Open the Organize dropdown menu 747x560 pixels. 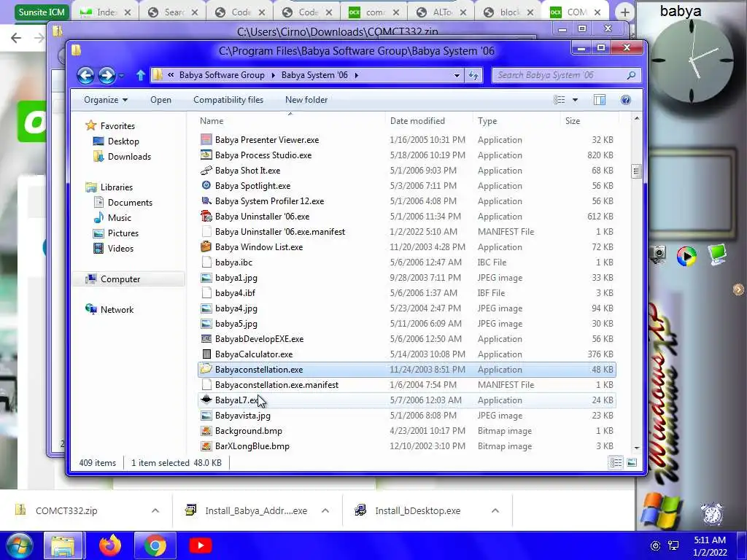[106, 99]
